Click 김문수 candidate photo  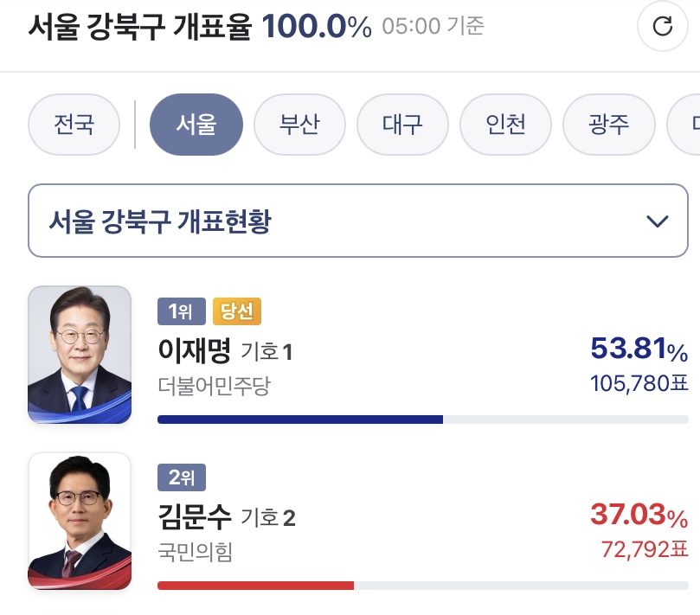80,521
